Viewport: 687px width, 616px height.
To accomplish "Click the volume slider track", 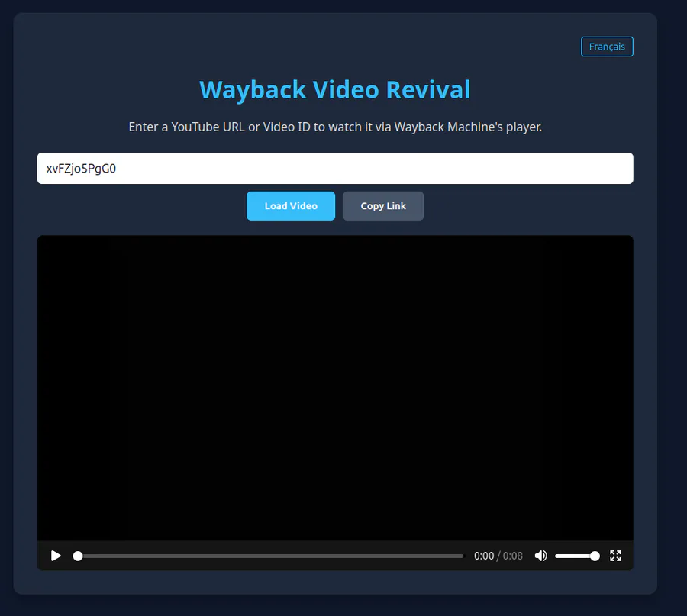I will click(577, 556).
